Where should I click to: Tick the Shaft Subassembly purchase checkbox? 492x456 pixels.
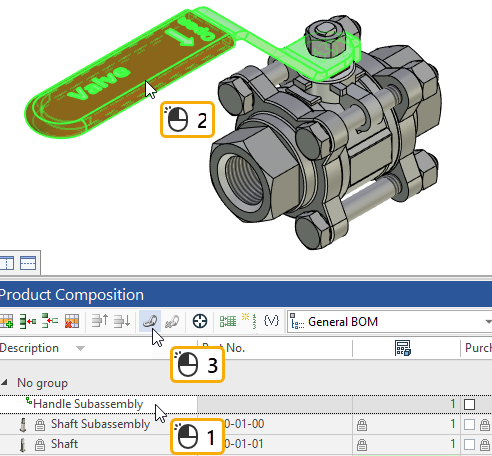pos(469,424)
